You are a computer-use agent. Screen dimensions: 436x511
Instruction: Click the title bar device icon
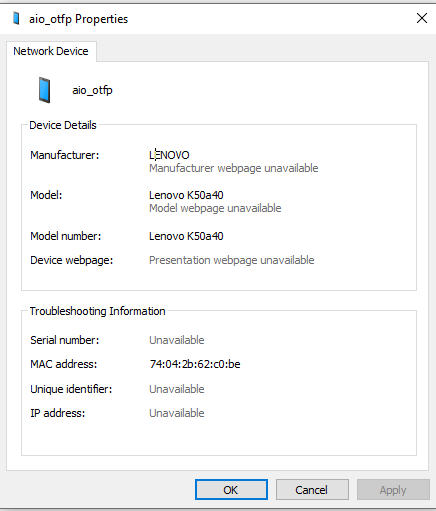coord(16,18)
